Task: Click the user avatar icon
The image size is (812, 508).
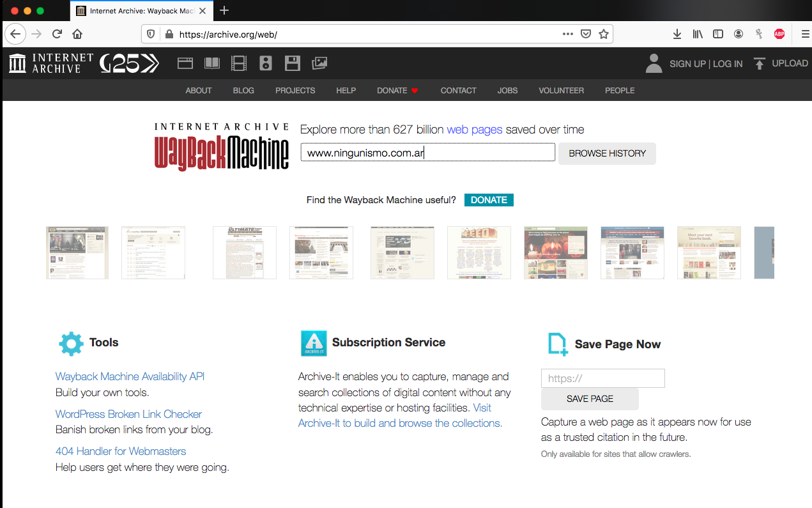Action: (654, 63)
